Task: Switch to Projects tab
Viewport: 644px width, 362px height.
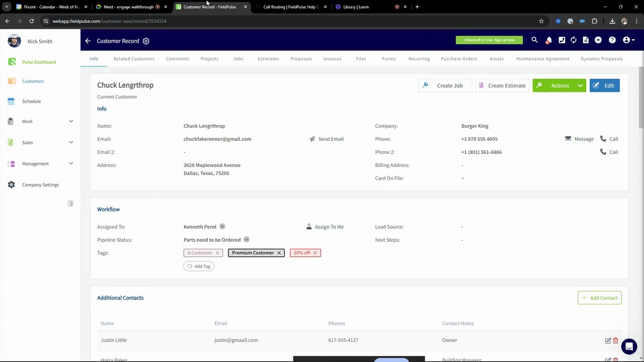Action: [x=209, y=59]
